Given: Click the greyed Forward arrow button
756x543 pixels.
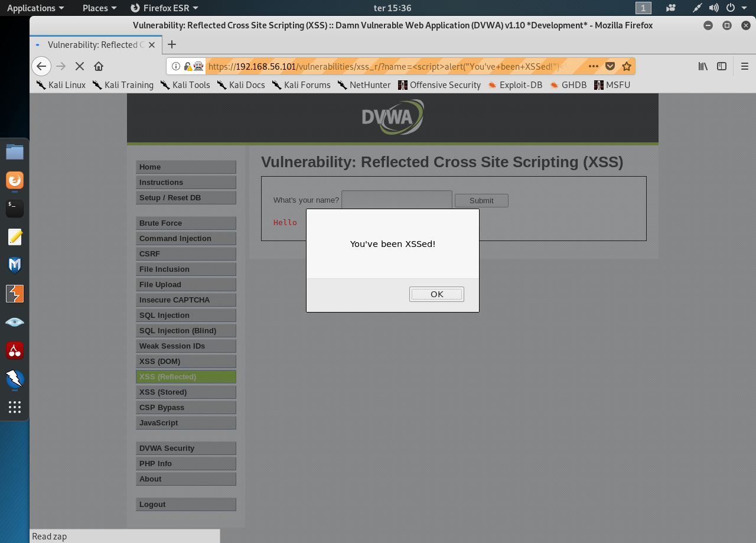Looking at the screenshot, I should tap(60, 66).
